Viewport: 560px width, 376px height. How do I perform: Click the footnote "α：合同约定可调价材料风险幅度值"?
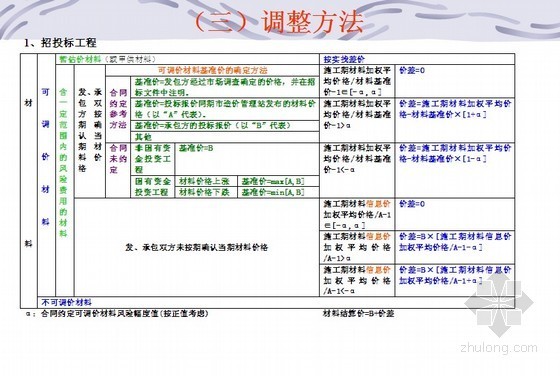click(x=117, y=314)
